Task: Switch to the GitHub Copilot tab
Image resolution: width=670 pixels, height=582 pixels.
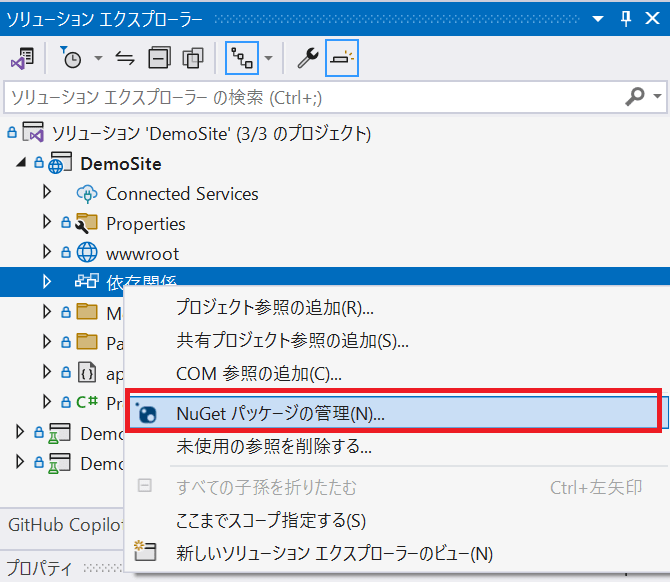Action: click(66, 525)
